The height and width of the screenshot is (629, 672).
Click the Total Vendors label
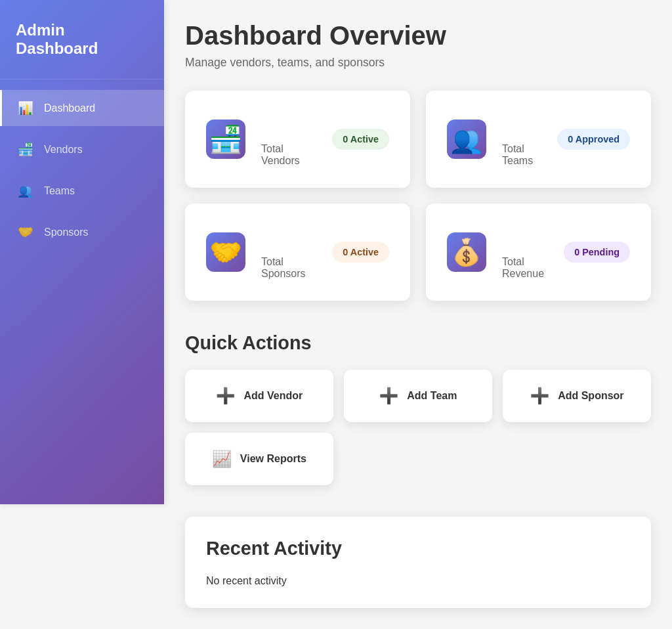tap(280, 154)
